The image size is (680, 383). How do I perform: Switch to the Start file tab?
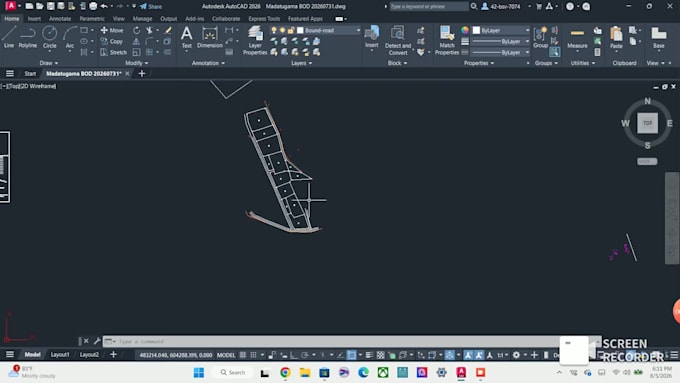30,73
